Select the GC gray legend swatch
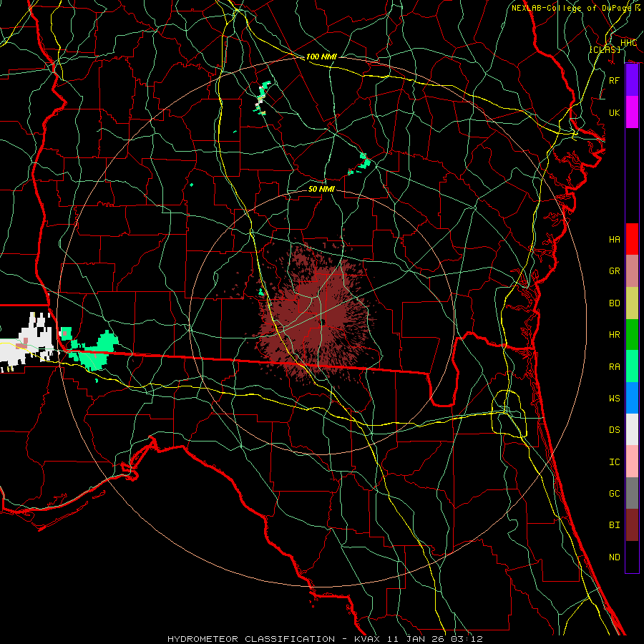This screenshot has width=644, height=644. (632, 493)
